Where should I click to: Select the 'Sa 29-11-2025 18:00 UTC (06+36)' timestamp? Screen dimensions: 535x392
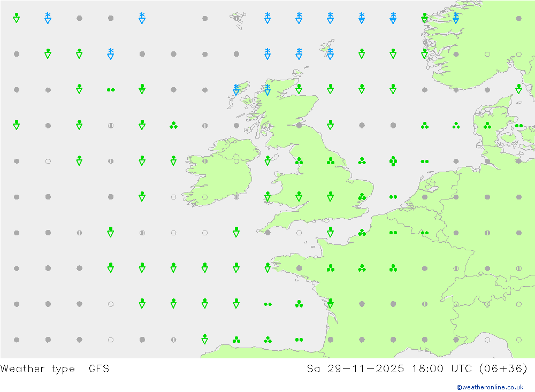pos(417,369)
